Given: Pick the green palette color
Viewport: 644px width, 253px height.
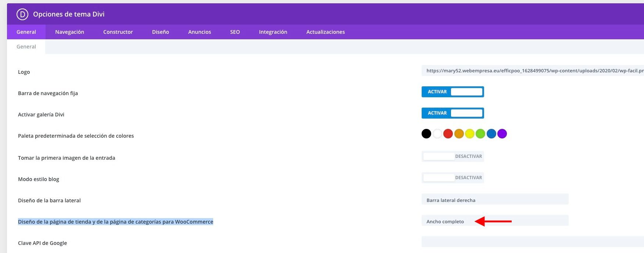Looking at the screenshot, I should [480, 134].
